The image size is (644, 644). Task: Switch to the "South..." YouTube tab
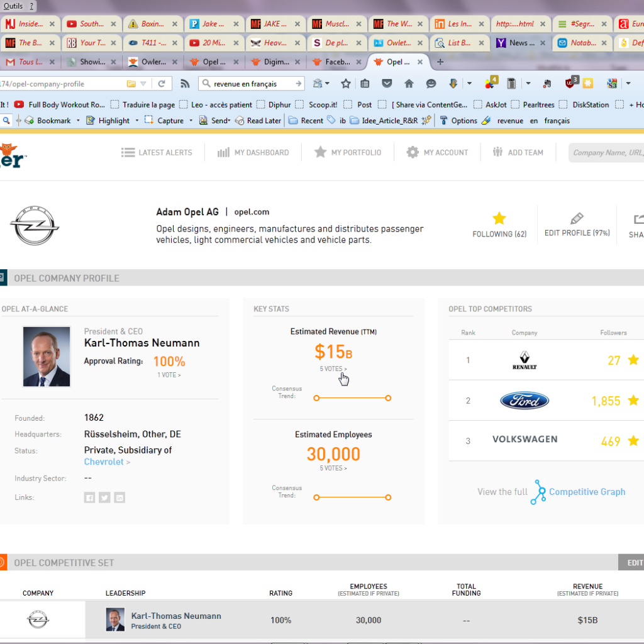click(x=92, y=24)
